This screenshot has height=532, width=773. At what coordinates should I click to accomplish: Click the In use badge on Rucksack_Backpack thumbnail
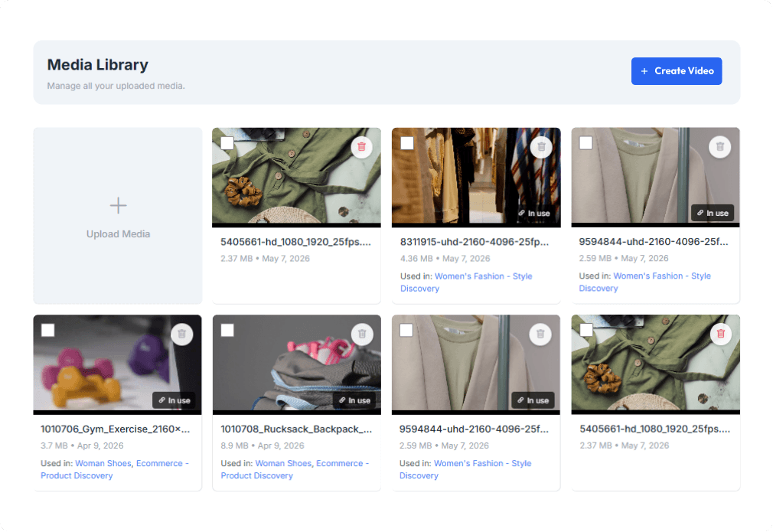[354, 400]
